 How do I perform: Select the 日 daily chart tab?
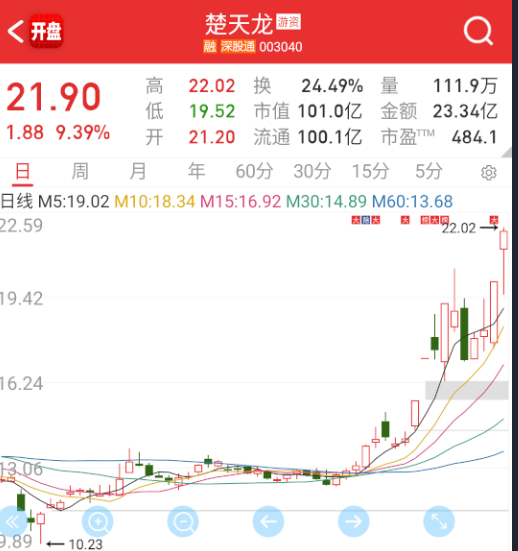(22, 171)
